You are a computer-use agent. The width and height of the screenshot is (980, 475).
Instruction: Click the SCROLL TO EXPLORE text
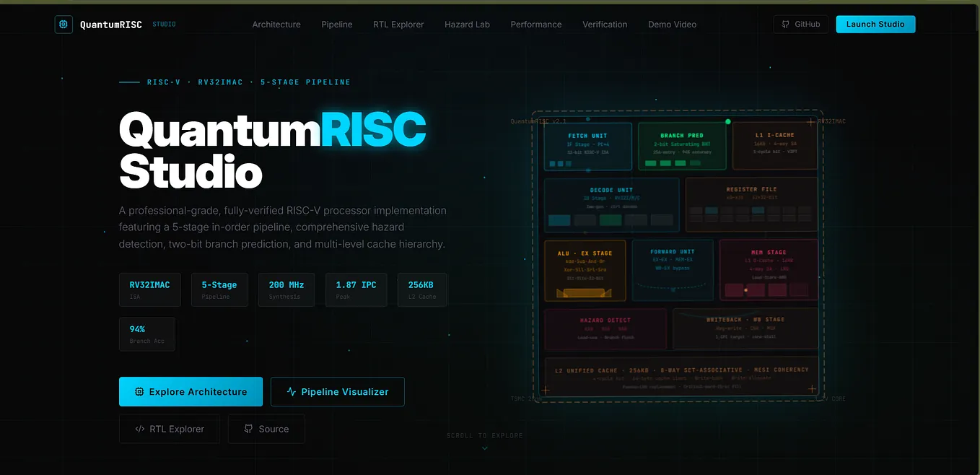coord(485,436)
